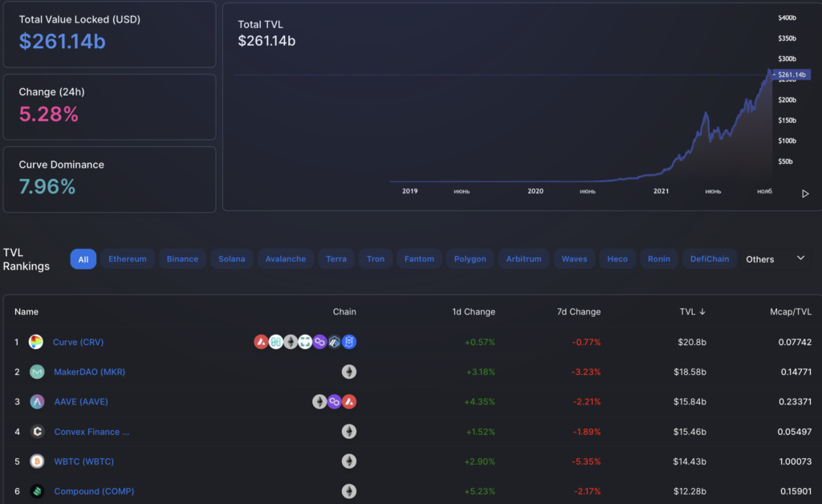This screenshot has width=822, height=504.
Task: Click the AAVE logo icon
Action: coord(37,401)
